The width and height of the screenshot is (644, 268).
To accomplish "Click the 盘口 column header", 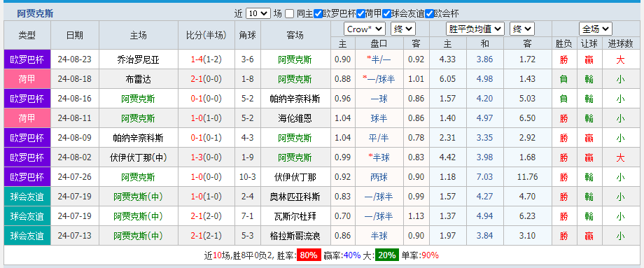I will click(379, 43).
